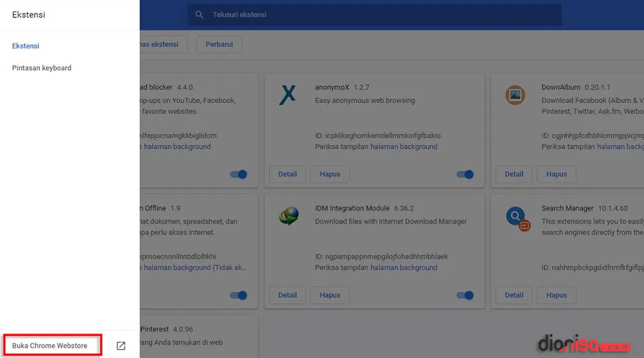The height and width of the screenshot is (358, 644).
Task: Focus the Telusuri ekstensi search field
Action: point(375,15)
